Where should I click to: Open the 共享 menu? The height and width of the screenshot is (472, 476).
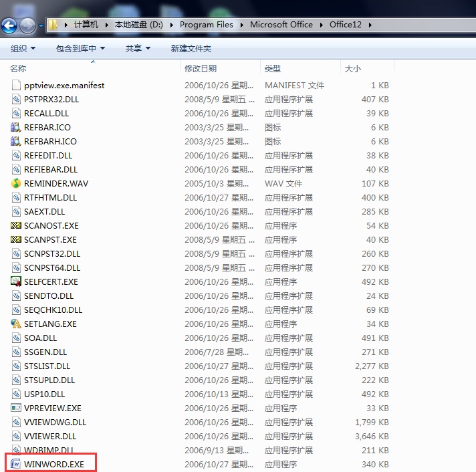tap(138, 48)
